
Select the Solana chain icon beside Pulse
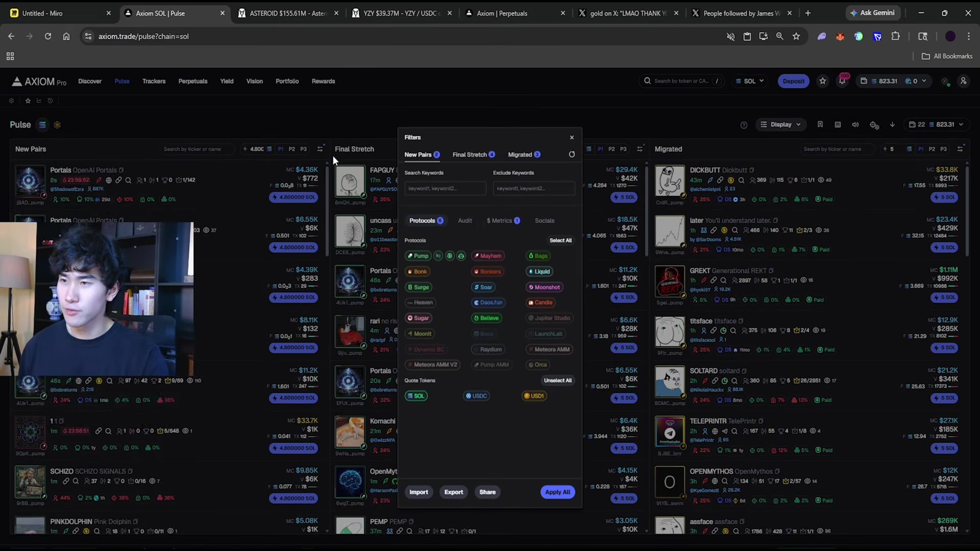(x=42, y=124)
